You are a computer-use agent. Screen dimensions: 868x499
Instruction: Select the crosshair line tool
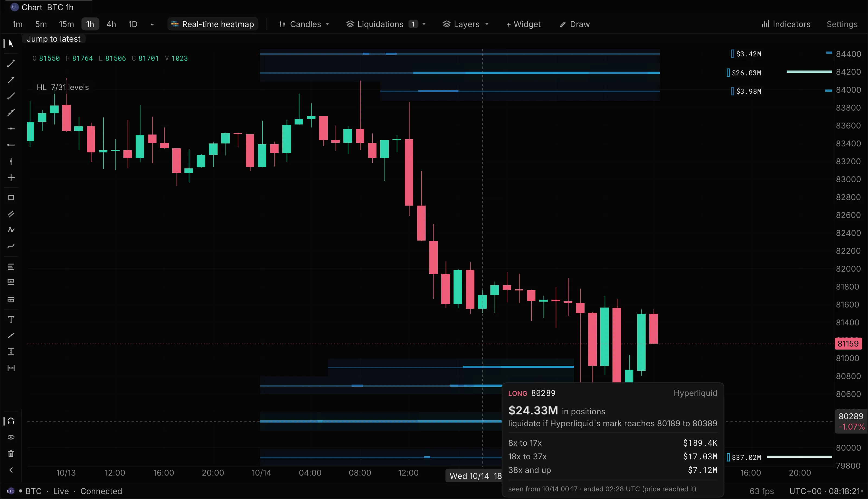tap(11, 178)
